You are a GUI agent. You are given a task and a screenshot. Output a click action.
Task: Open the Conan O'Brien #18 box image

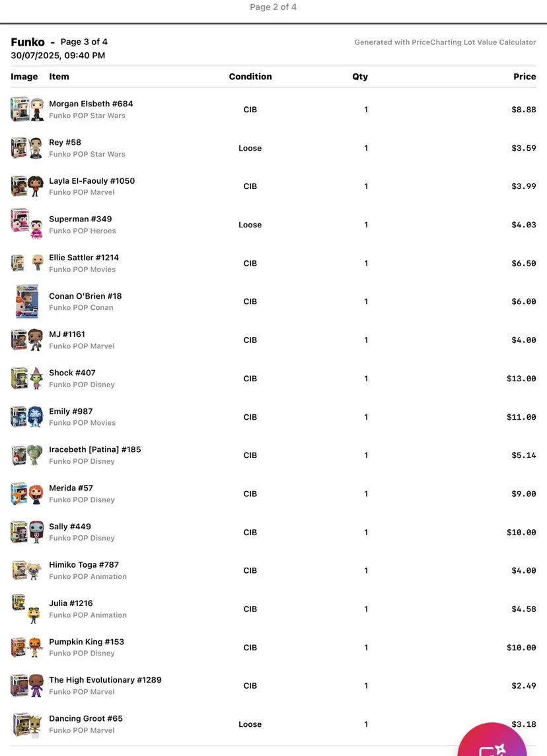[x=27, y=301]
